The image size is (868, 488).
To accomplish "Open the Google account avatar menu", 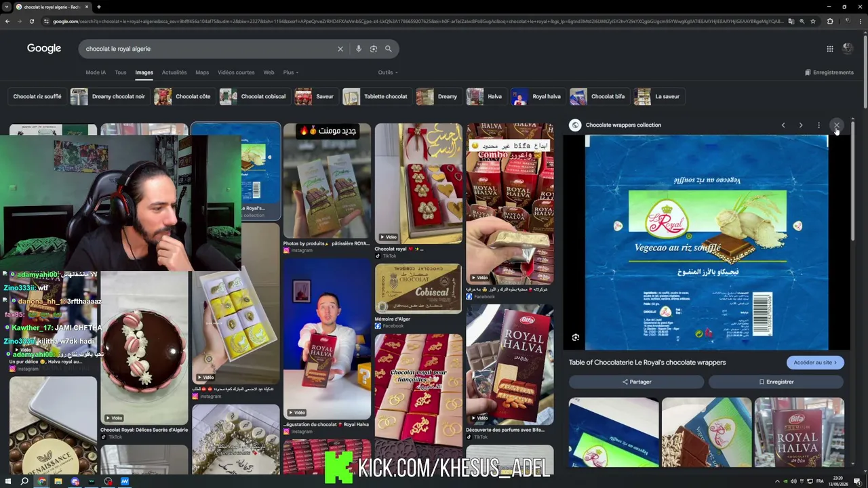I will point(848,48).
